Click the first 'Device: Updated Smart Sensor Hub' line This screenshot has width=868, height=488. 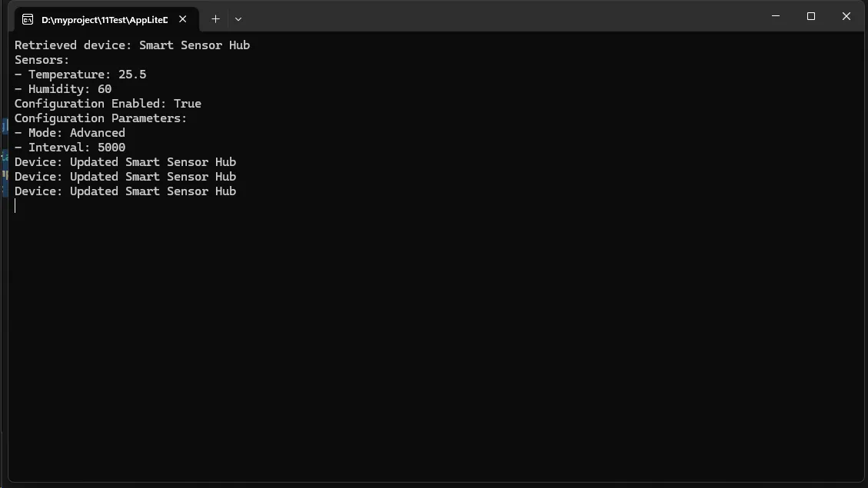[125, 162]
